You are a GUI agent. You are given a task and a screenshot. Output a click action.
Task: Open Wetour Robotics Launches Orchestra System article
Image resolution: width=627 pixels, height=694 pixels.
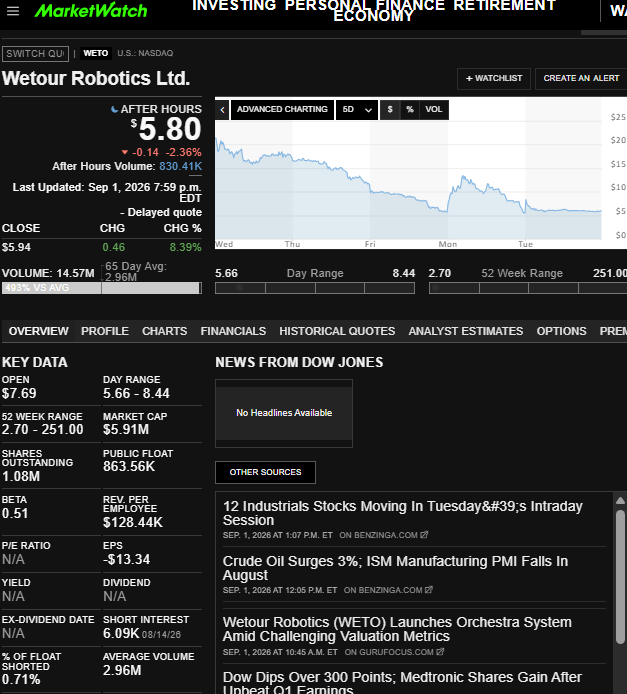point(397,629)
